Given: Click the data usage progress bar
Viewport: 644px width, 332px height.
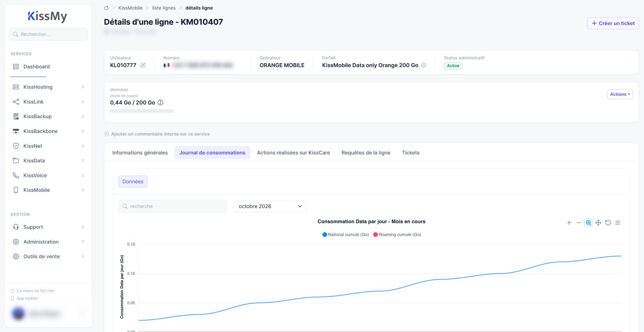Looking at the screenshot, I should [x=142, y=111].
